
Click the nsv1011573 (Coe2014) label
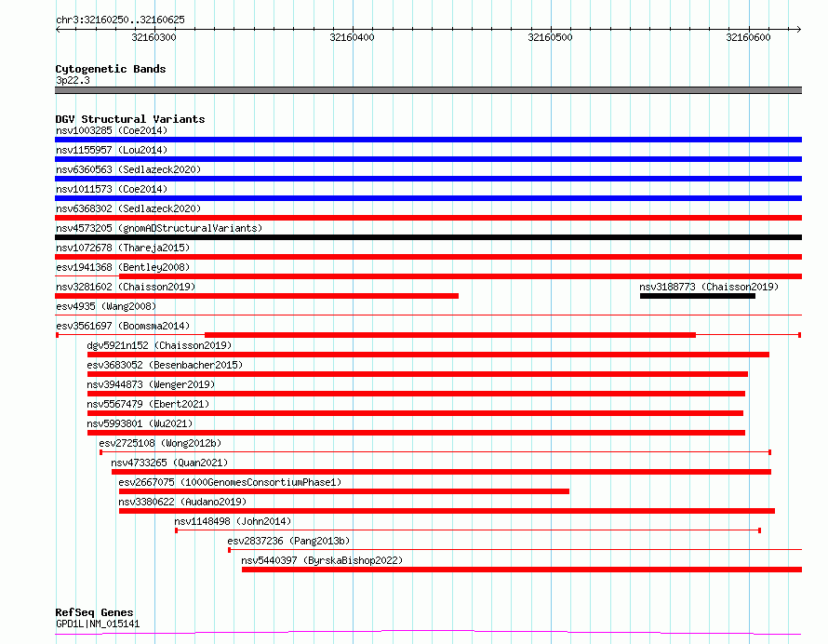coord(112,189)
